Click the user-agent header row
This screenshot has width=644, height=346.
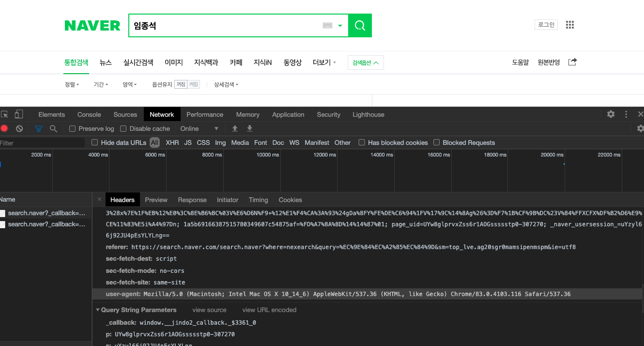click(368, 294)
